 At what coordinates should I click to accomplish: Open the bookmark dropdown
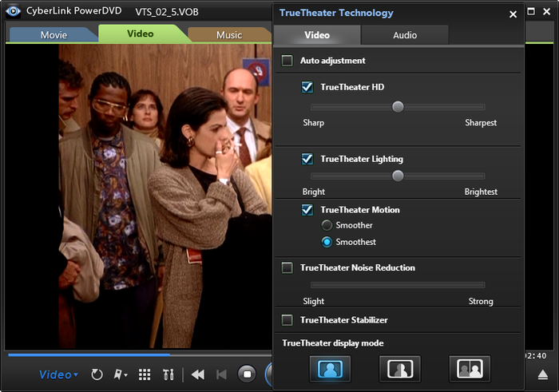click(121, 374)
